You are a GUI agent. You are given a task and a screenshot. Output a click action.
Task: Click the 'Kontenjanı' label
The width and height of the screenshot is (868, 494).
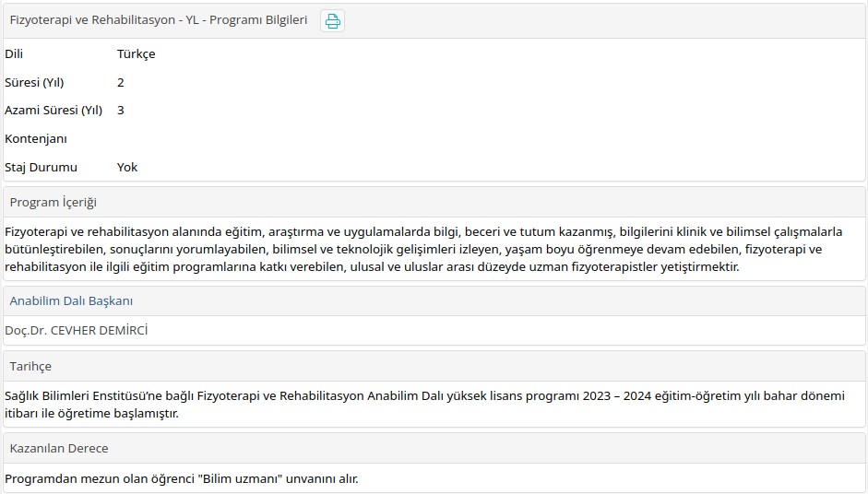(36, 139)
